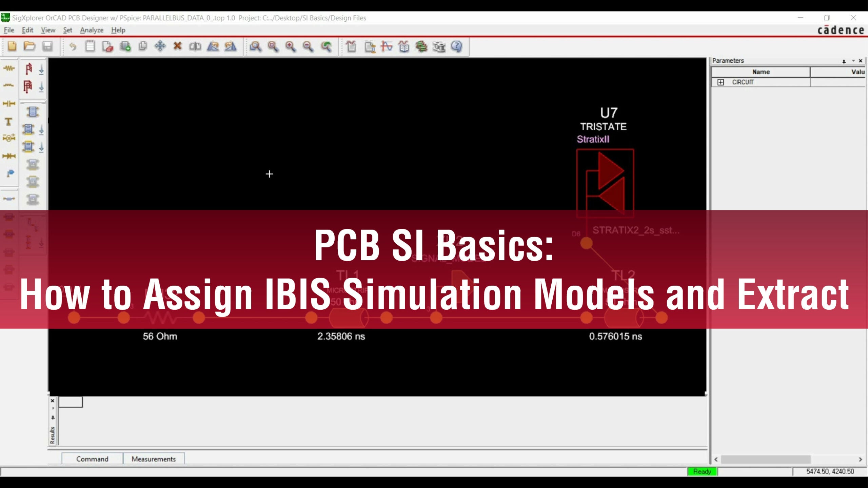Pin the Results pane
The height and width of the screenshot is (488, 868).
(x=53, y=418)
